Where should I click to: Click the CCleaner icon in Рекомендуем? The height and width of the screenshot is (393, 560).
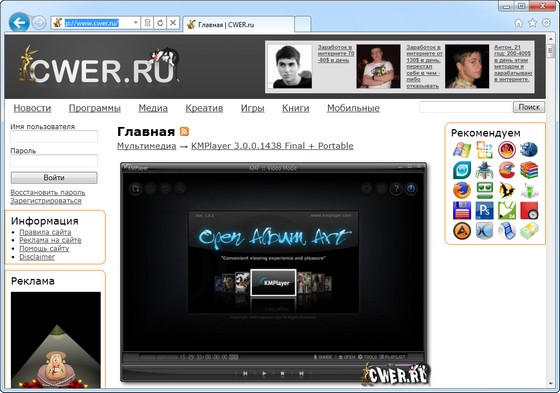[x=507, y=170]
